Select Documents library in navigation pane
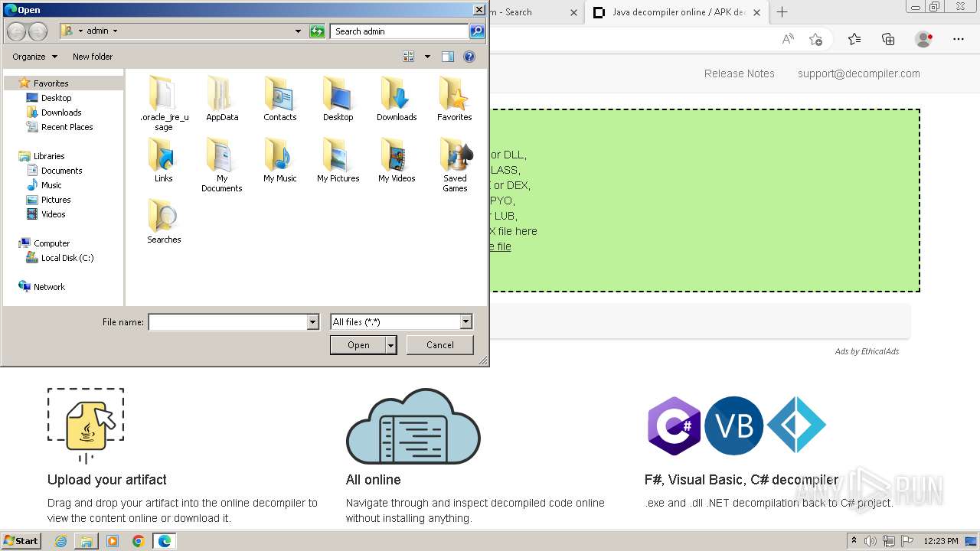The height and width of the screenshot is (551, 980). pyautogui.click(x=61, y=171)
